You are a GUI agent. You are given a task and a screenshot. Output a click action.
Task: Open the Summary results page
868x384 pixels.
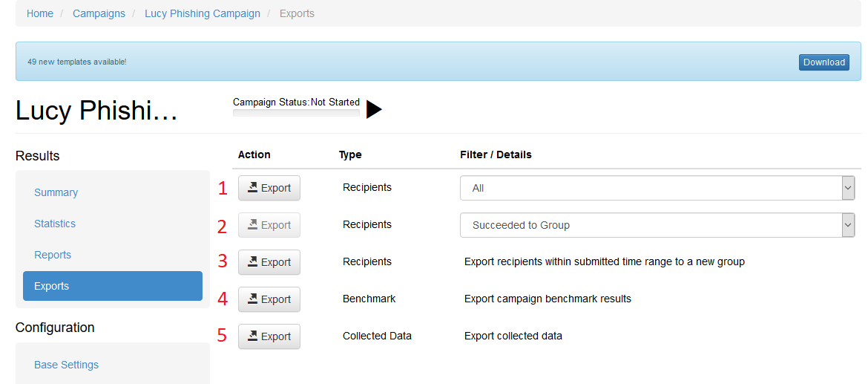pos(56,192)
